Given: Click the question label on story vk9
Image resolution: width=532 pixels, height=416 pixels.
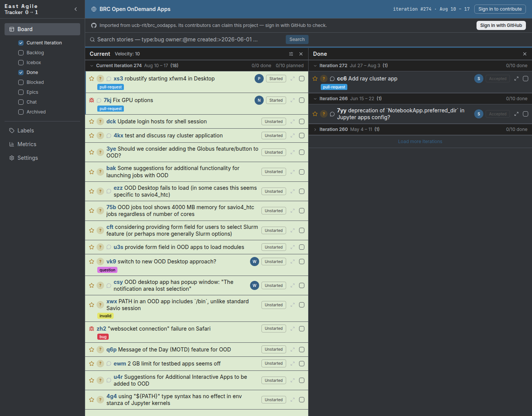Looking at the screenshot, I should click(107, 270).
